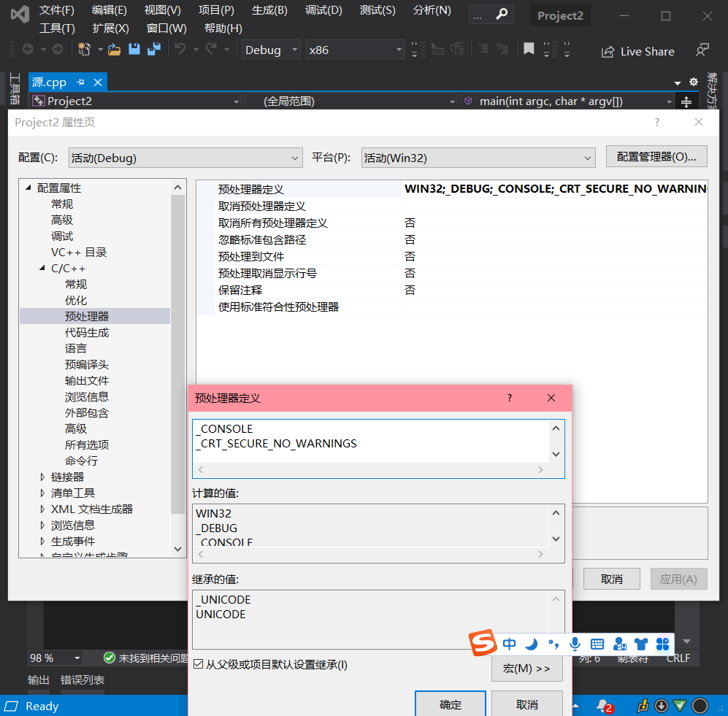Image resolution: width=728 pixels, height=716 pixels.
Task: Open the x86 platform dropdown
Action: pos(355,50)
